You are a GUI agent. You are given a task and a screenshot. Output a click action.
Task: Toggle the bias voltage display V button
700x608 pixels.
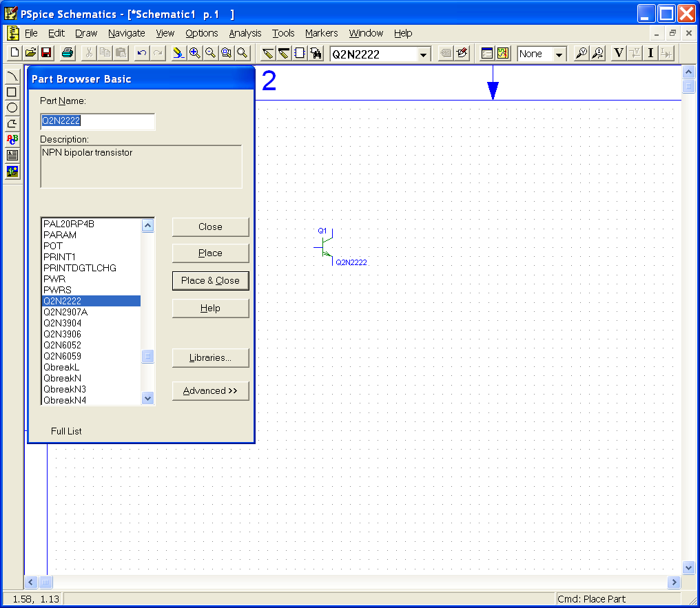click(x=618, y=53)
